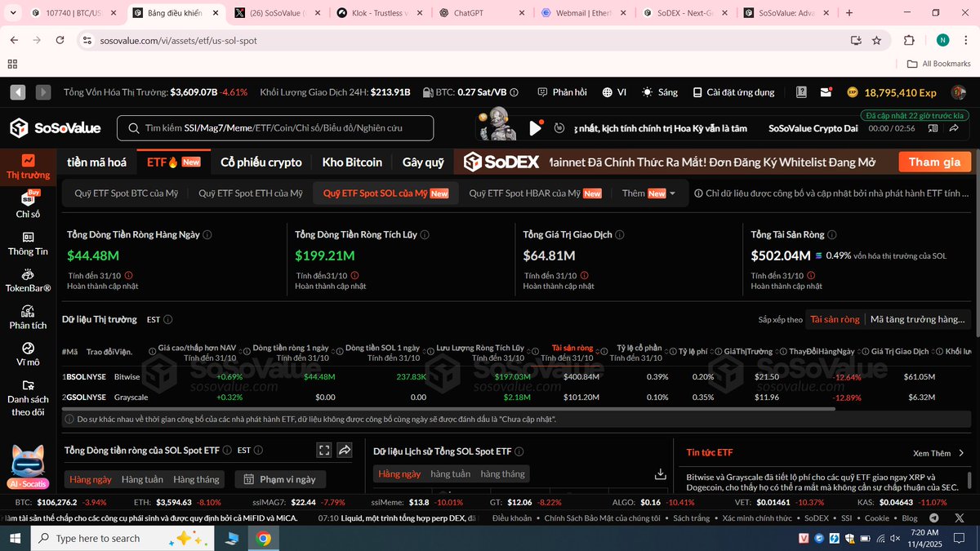Select Quỹ ETF Spot HBAR của Mỹ

pyautogui.click(x=535, y=193)
